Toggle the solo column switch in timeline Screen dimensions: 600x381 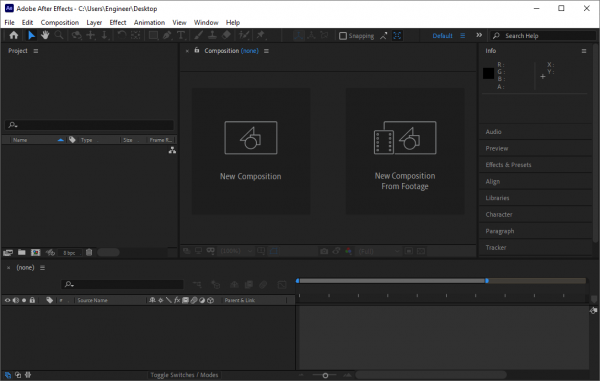pos(24,300)
